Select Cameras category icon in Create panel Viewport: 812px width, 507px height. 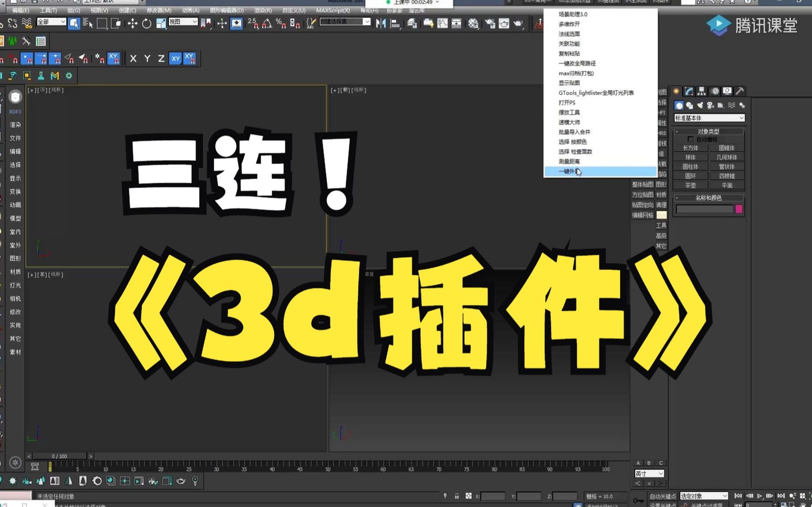710,105
